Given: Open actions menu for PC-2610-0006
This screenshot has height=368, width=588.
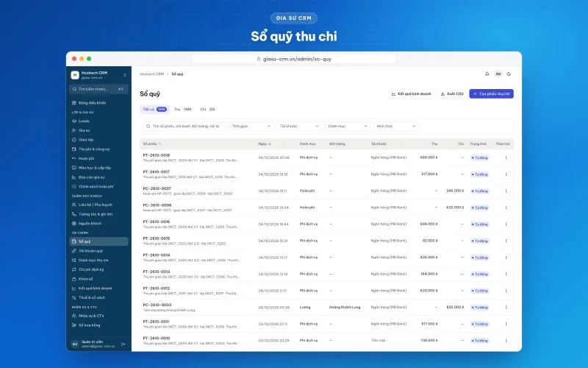Looking at the screenshot, I should (x=506, y=208).
